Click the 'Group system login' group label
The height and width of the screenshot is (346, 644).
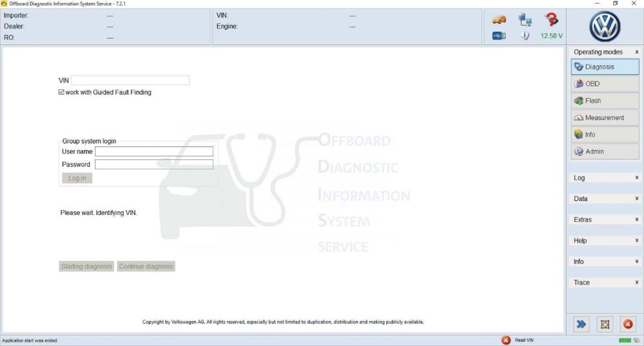point(89,141)
